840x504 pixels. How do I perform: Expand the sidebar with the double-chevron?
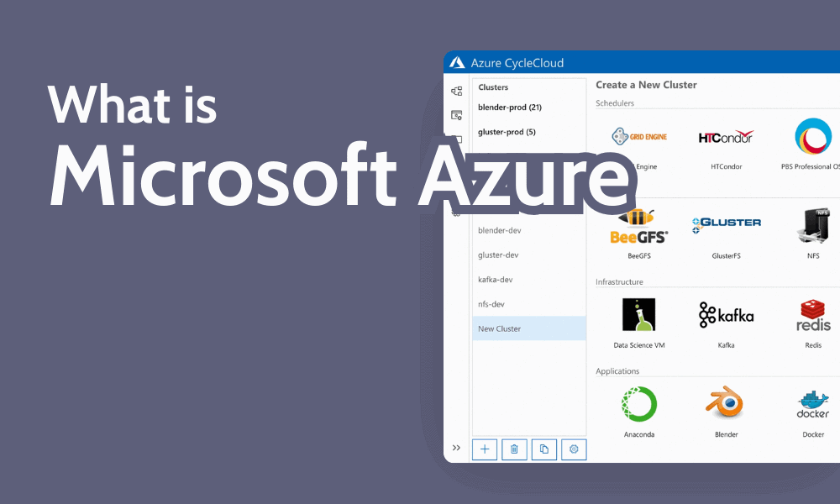[x=456, y=448]
